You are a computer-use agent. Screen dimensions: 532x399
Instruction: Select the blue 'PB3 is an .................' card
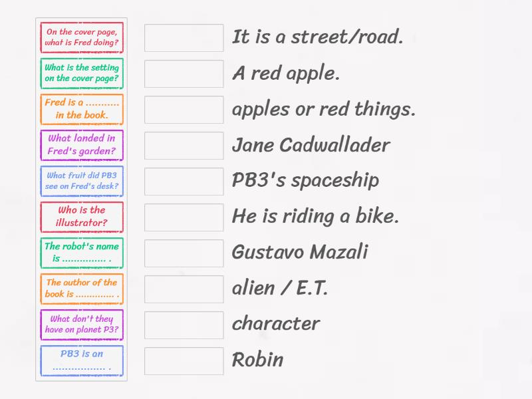81,360
